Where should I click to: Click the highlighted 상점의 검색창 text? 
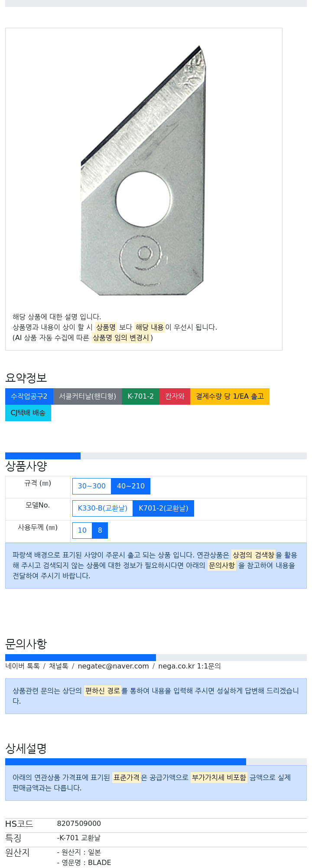click(253, 555)
